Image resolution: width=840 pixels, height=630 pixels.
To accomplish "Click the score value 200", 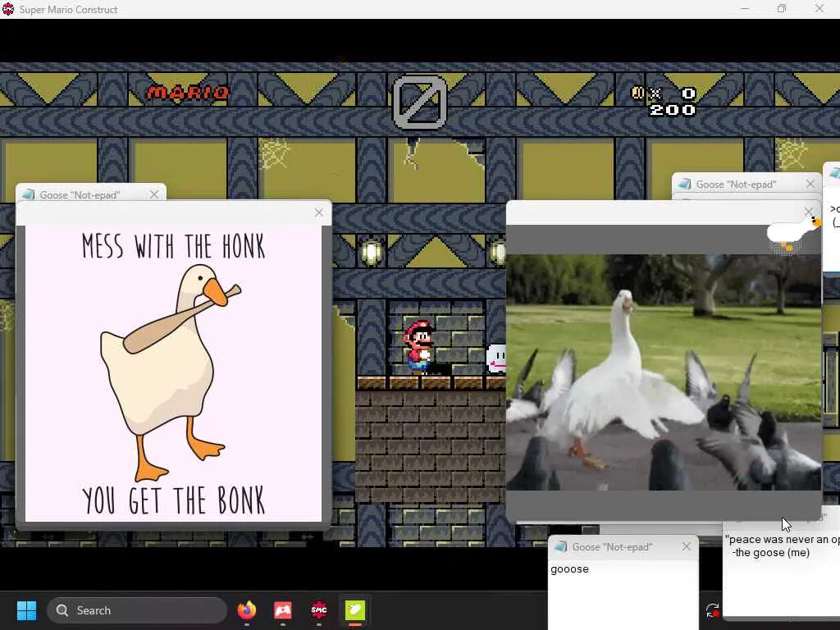I will [673, 110].
